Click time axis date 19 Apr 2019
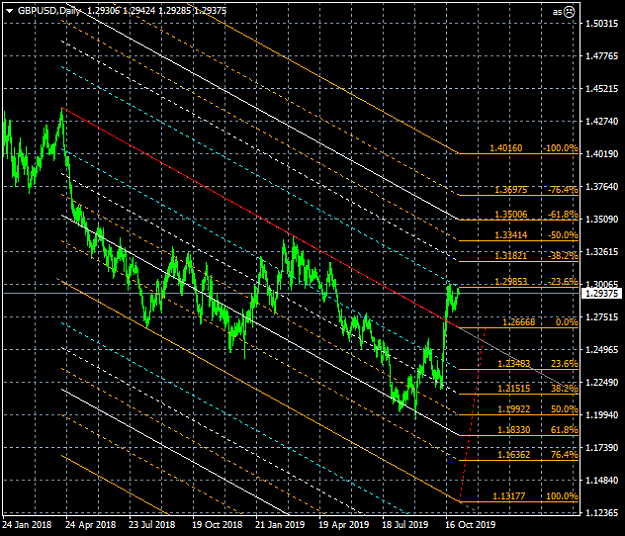The width and height of the screenshot is (625, 536). click(x=344, y=525)
